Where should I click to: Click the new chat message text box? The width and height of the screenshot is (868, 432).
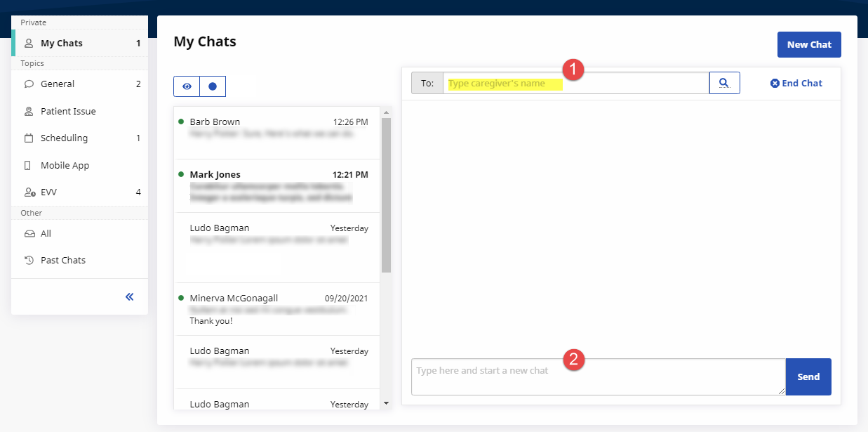pos(598,377)
